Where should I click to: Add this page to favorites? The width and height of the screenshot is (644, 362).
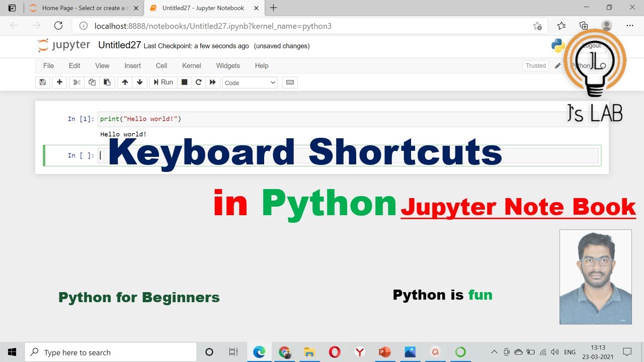[x=537, y=26]
